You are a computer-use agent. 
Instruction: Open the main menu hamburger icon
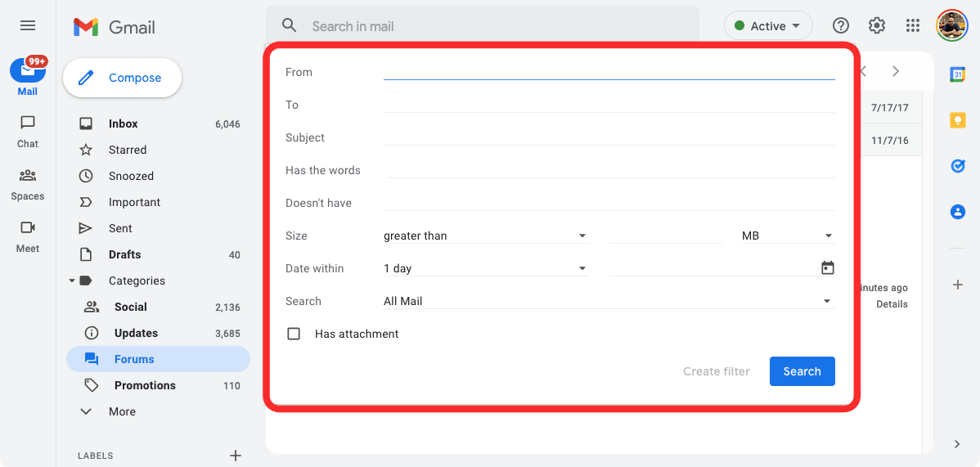click(x=28, y=25)
